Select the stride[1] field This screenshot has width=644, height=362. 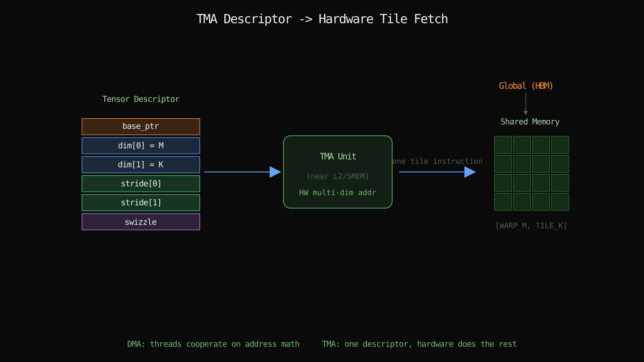pos(141,202)
